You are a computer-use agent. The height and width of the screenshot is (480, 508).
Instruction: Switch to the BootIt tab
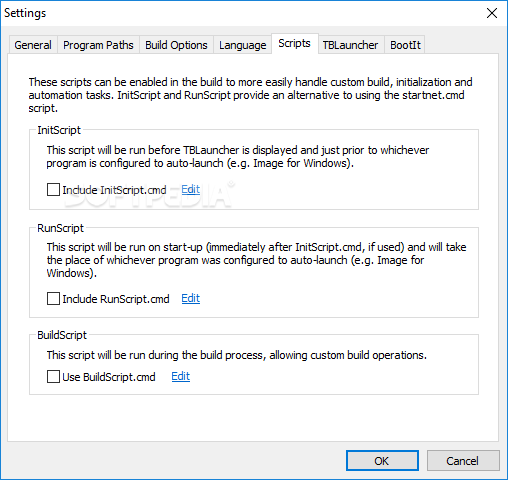405,45
